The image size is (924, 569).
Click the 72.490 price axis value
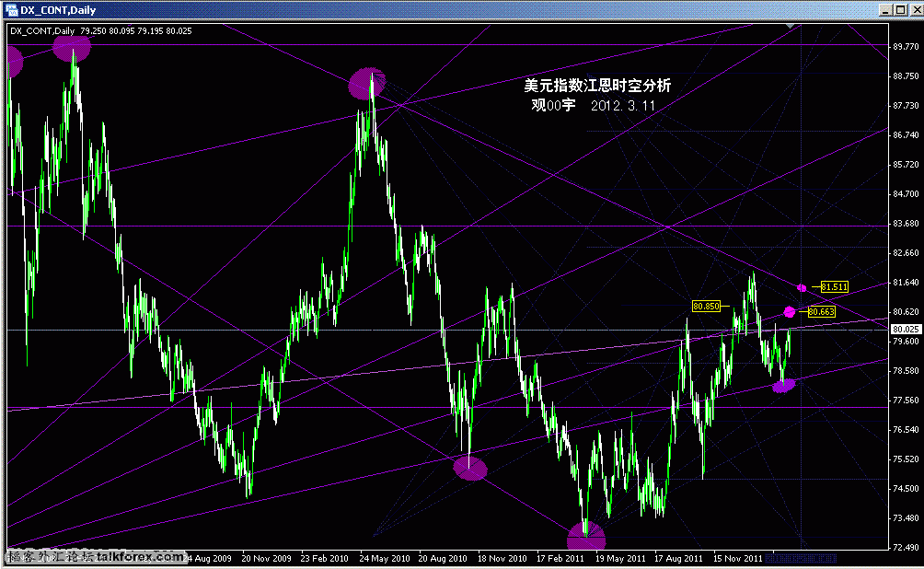tap(907, 548)
